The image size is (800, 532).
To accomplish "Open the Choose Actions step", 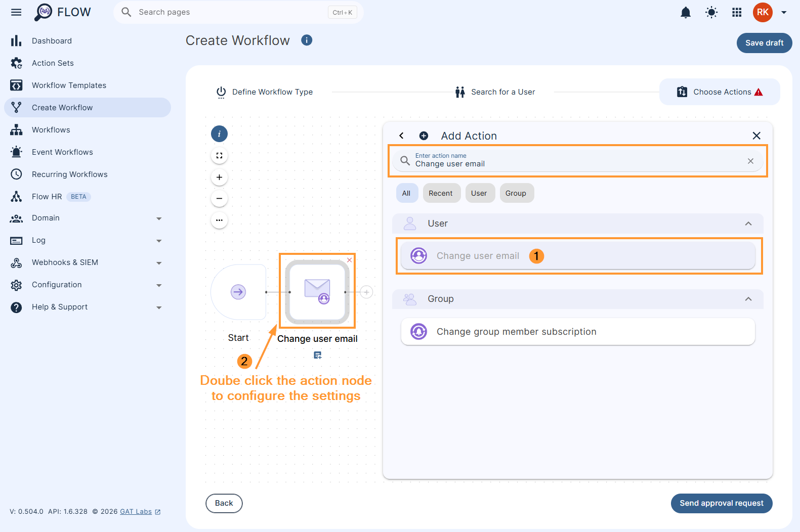I will point(719,92).
